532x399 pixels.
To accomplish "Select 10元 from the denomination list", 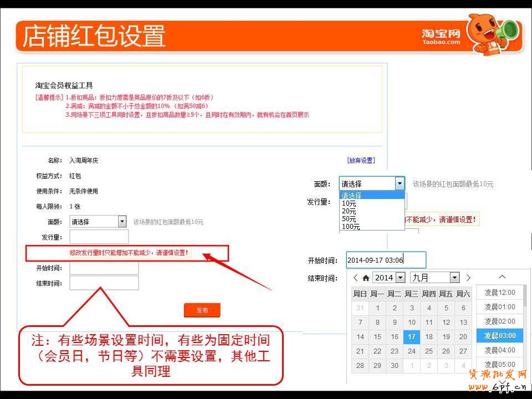I will coord(349,203).
